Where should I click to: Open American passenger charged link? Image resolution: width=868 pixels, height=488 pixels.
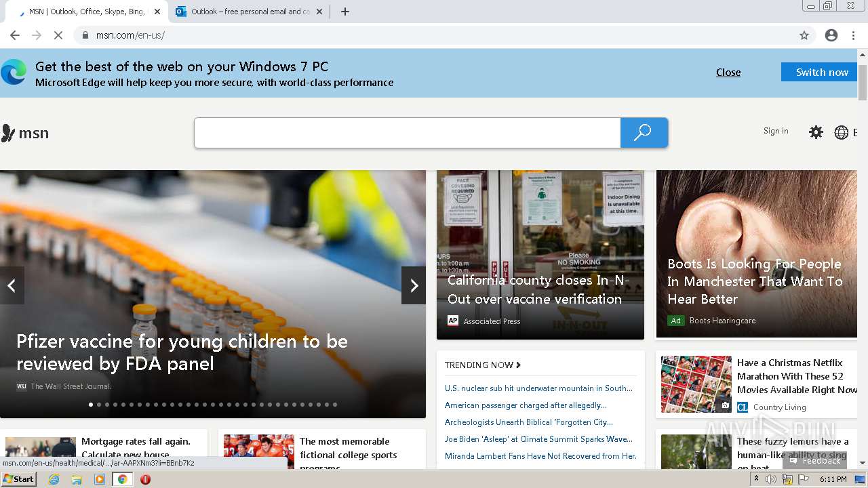526,405
